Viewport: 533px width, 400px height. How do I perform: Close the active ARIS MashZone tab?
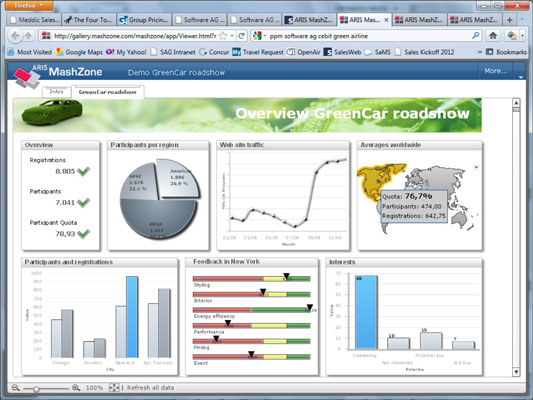click(386, 20)
